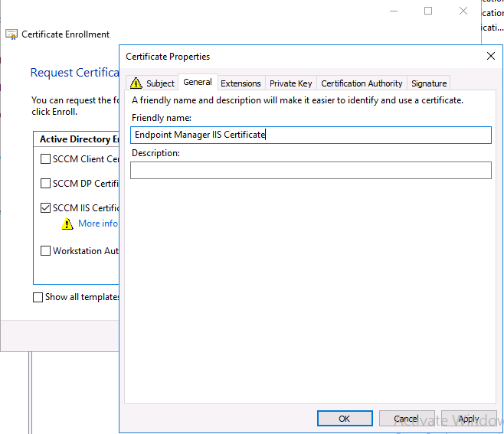Uncheck the SCCM IIS Certificate checkbox
The image size is (504, 434).
point(45,208)
